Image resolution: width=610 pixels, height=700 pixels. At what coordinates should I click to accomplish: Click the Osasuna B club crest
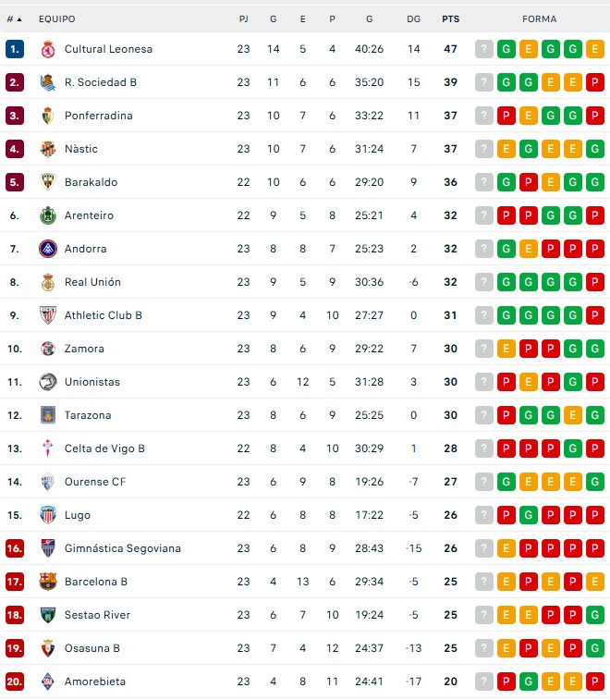pyautogui.click(x=48, y=648)
